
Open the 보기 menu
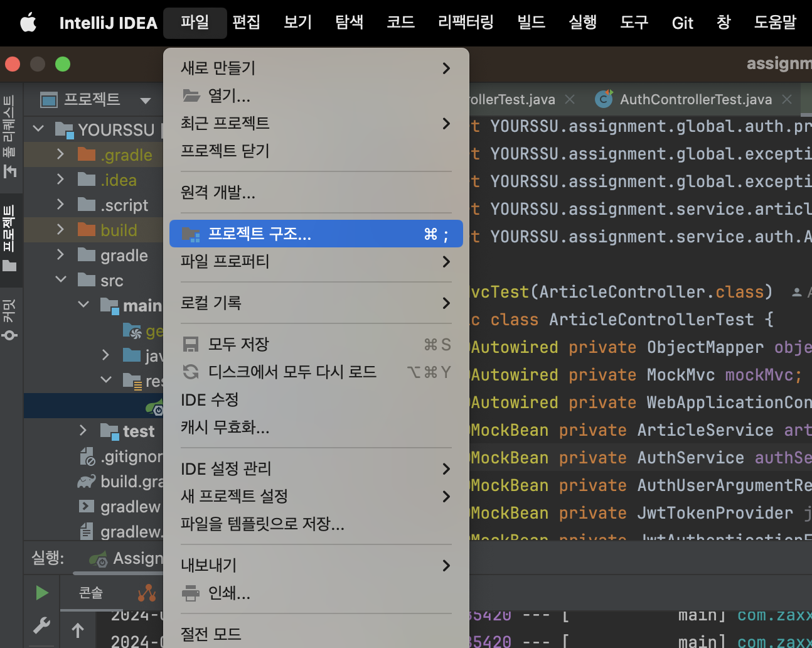(297, 23)
